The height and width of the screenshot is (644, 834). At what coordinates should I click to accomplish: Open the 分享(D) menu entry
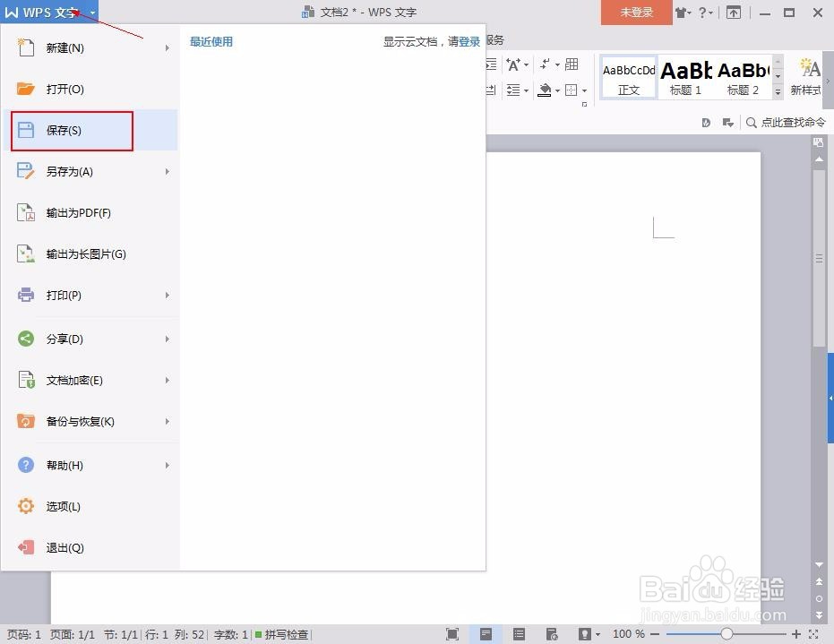pos(90,339)
